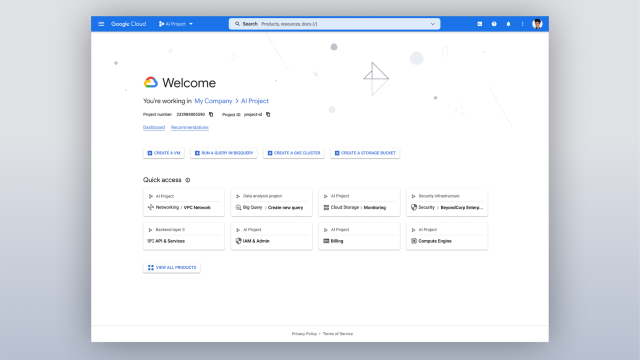Open the hamburger navigation menu

101,24
